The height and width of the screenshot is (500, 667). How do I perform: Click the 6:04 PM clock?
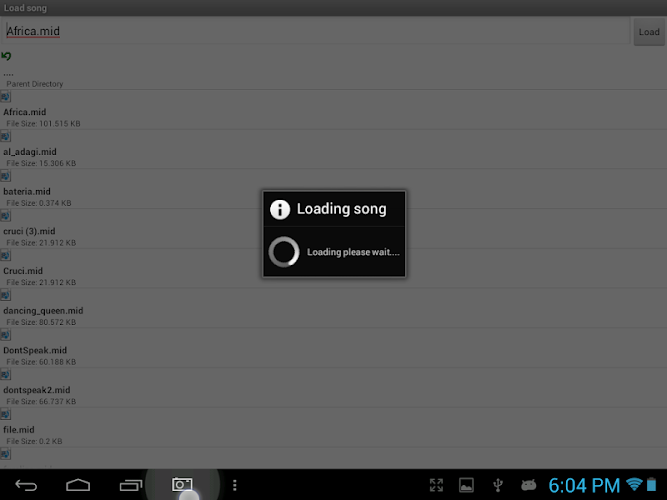point(584,486)
